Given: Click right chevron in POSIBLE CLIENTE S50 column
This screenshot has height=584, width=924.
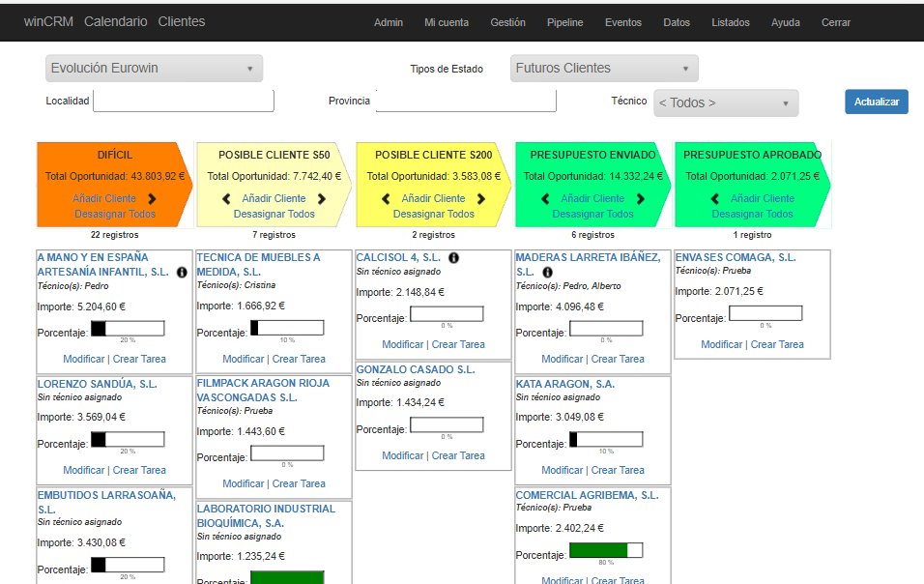Looking at the screenshot, I should [322, 198].
